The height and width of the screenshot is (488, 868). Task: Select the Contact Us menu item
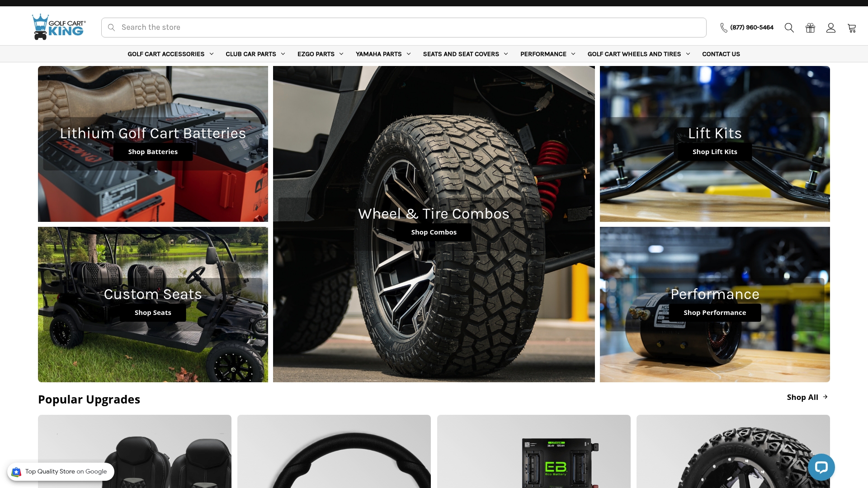click(721, 54)
